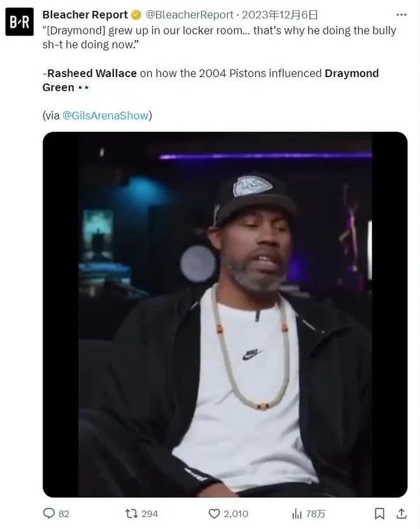Play the Rasheed Wallace video clip
Image resolution: width=420 pixels, height=529 pixels.
pyautogui.click(x=225, y=314)
